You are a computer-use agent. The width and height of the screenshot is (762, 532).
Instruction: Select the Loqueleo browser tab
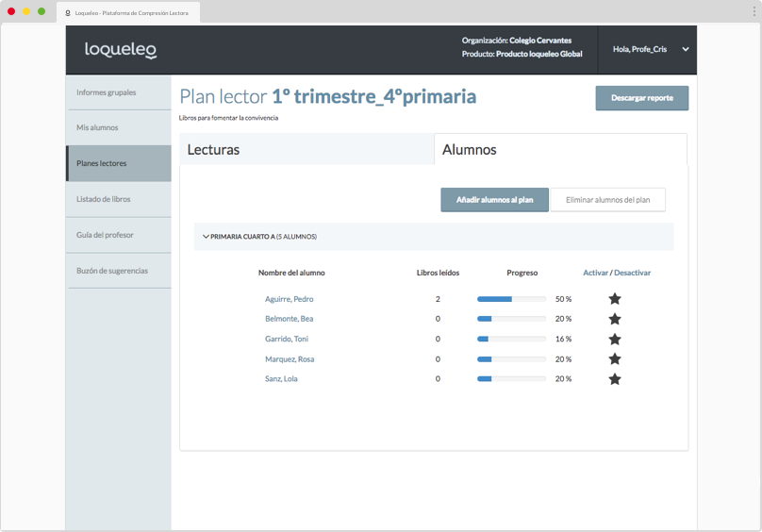click(128, 13)
